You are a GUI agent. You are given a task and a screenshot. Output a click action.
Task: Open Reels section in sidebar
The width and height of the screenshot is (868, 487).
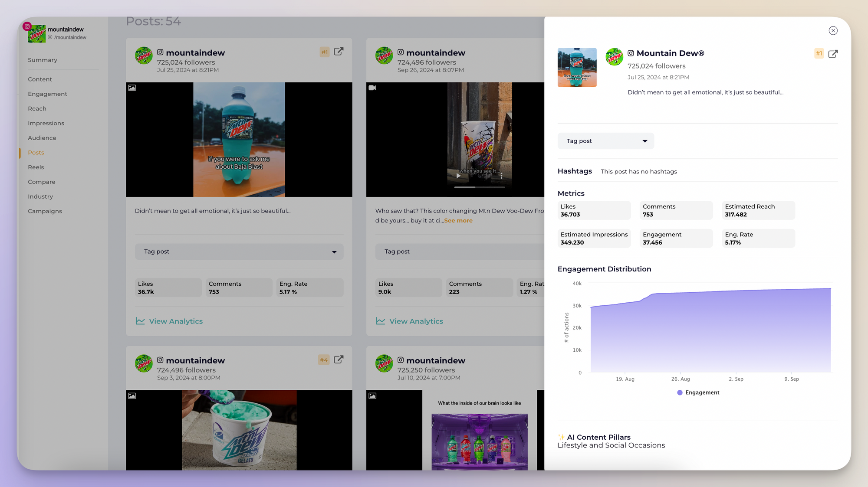point(36,167)
